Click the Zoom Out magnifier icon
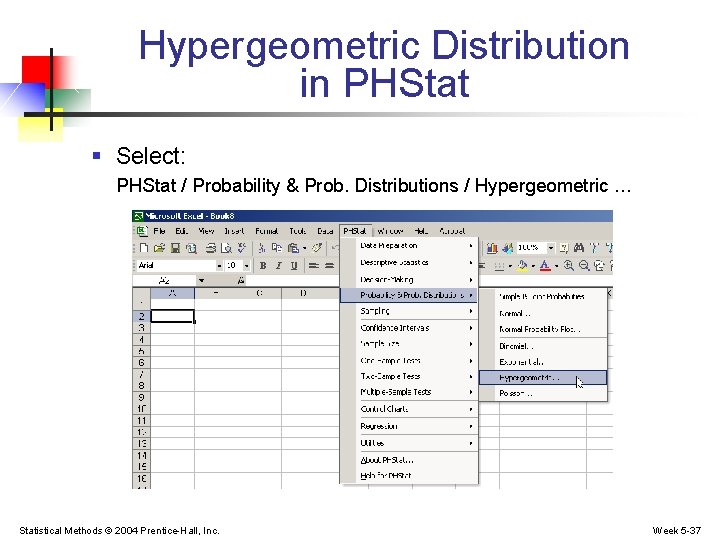This screenshot has height=540, width=720. pyautogui.click(x=584, y=265)
